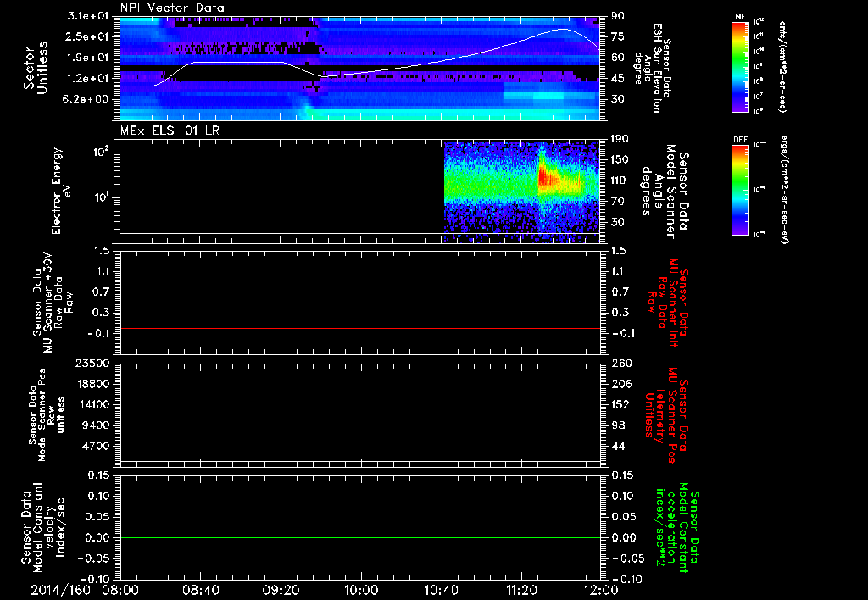Click the "Model Scanner Angle degrees" axis title
The width and height of the screenshot is (868, 600).
click(665, 192)
